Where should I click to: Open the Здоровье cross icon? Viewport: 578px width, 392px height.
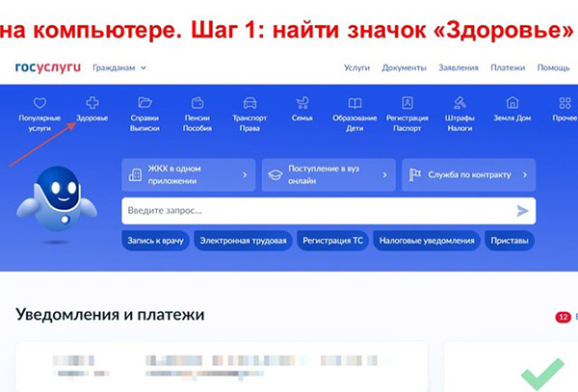[92, 103]
